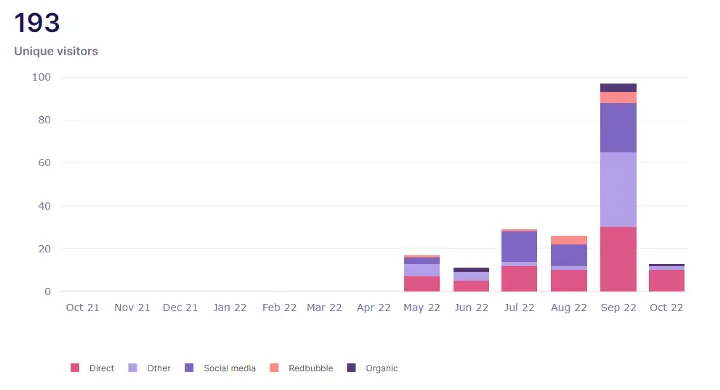720x390 pixels.
Task: Click the Redbubble legend color swatch
Action: tap(274, 367)
